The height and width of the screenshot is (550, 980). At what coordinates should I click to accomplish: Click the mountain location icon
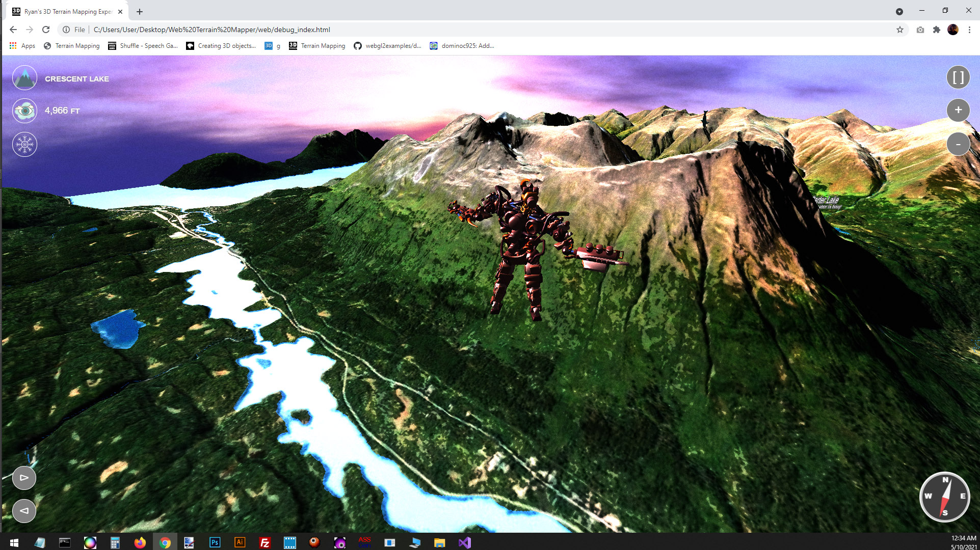(x=24, y=78)
